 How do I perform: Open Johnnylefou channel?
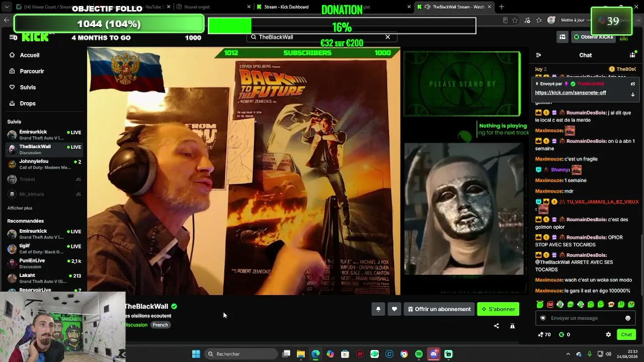point(44,164)
